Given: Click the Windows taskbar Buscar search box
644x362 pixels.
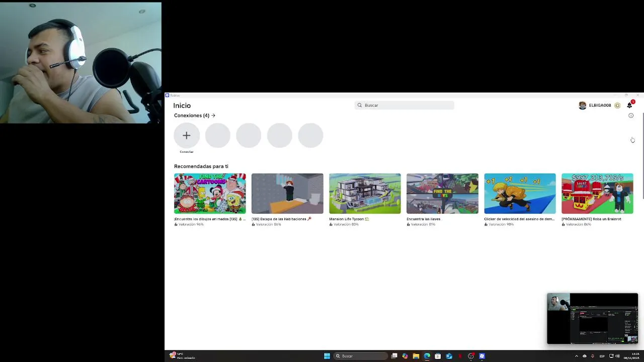Looking at the screenshot, I should 360,356.
